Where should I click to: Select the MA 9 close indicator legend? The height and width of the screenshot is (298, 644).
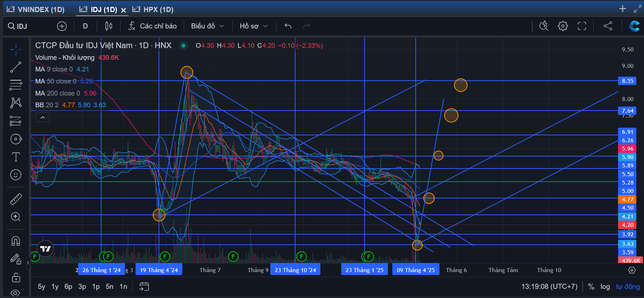(x=62, y=69)
